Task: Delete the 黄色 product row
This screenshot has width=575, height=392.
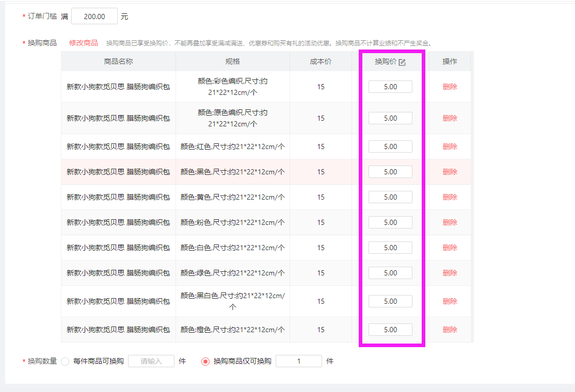Action: pyautogui.click(x=450, y=197)
